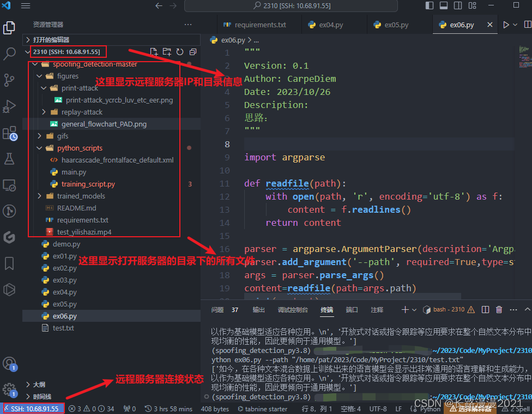Expand the gifs folder
Screen dimensions: 532x414
point(39,136)
